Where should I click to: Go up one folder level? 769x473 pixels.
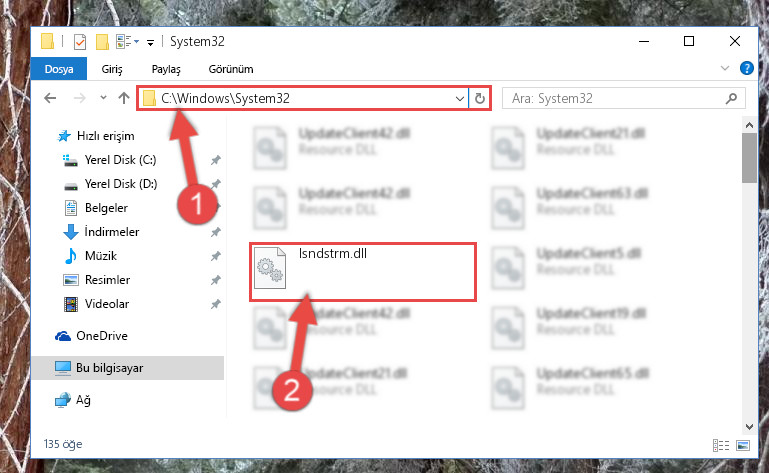124,98
